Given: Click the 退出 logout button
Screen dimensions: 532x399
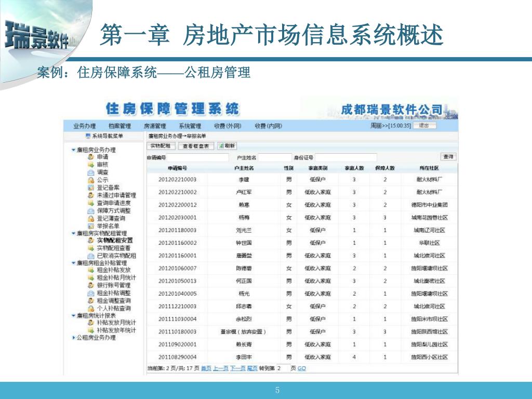Looking at the screenshot, I should (424, 126).
